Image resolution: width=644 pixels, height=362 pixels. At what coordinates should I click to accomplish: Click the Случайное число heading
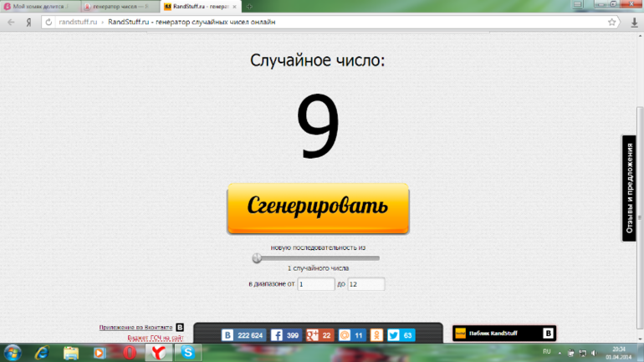click(x=318, y=60)
